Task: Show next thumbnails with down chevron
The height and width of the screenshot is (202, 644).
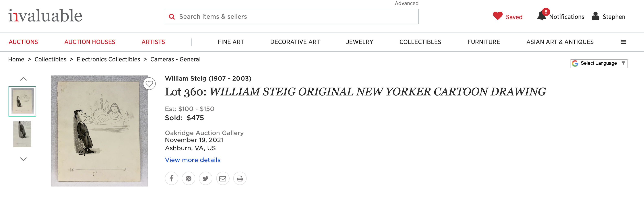Action: (23, 159)
